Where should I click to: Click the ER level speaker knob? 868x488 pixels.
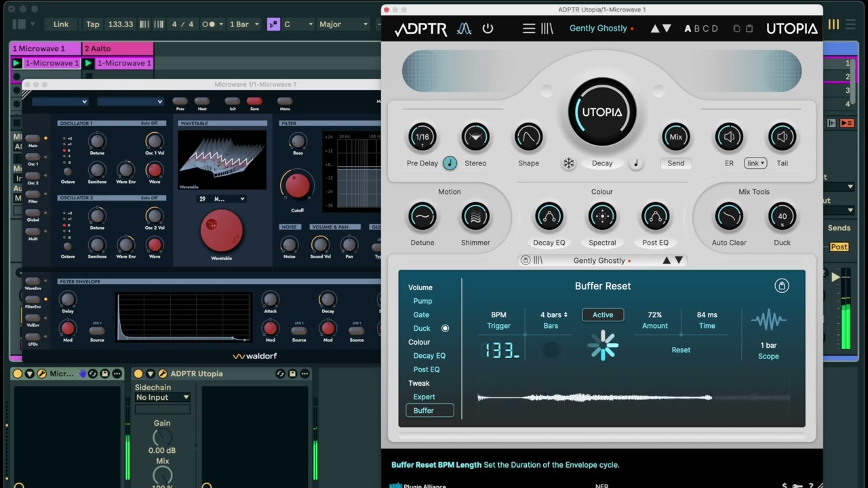[x=729, y=137]
